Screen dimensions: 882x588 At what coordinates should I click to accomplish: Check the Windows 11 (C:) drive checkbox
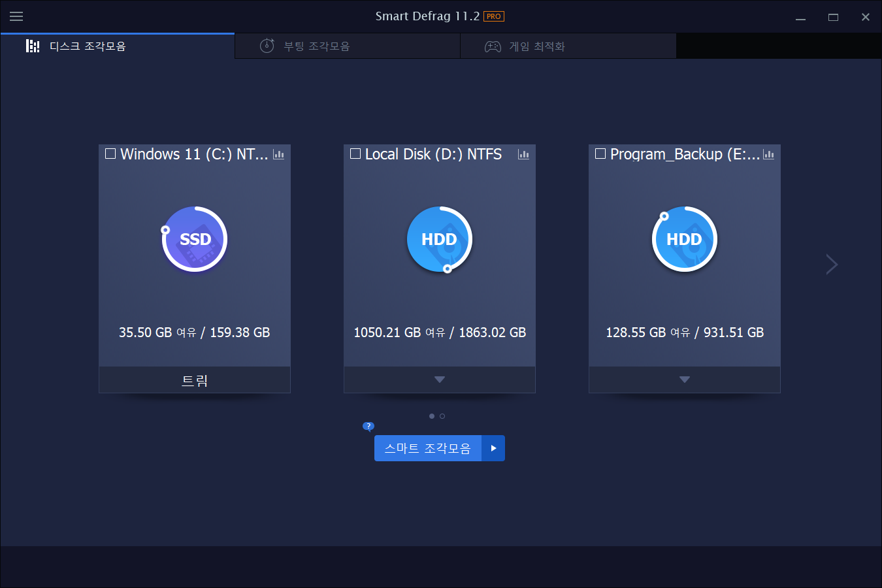pos(110,154)
